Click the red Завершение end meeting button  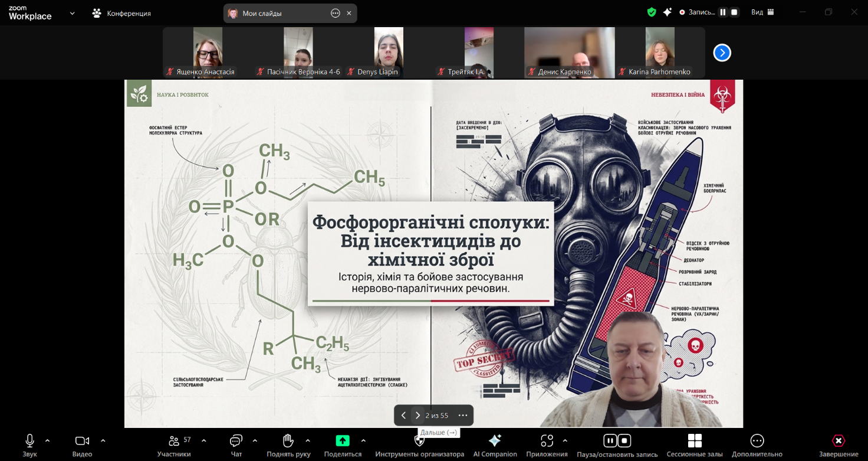[838, 441]
